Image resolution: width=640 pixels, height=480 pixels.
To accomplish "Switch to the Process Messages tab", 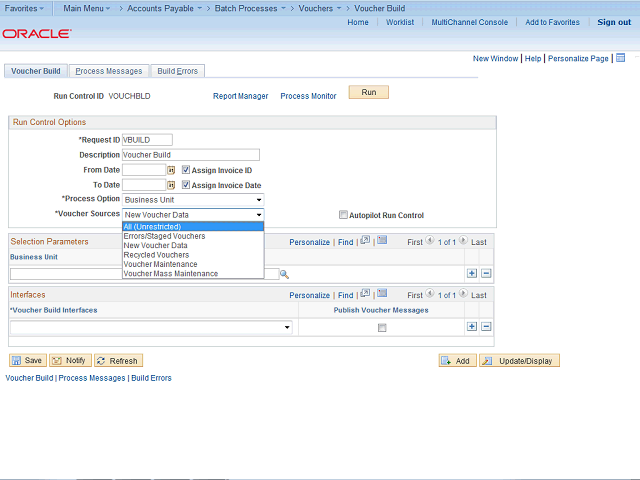I will 109,71.
